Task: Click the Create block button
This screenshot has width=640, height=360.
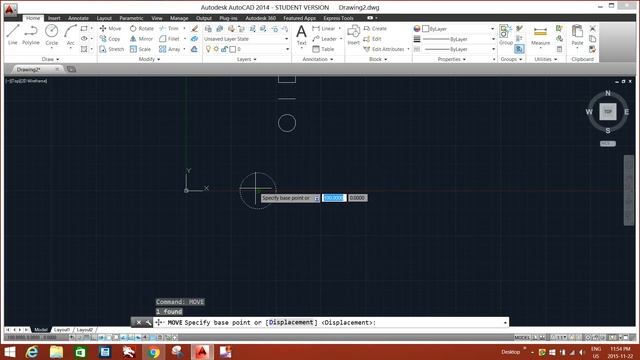Action: point(375,29)
